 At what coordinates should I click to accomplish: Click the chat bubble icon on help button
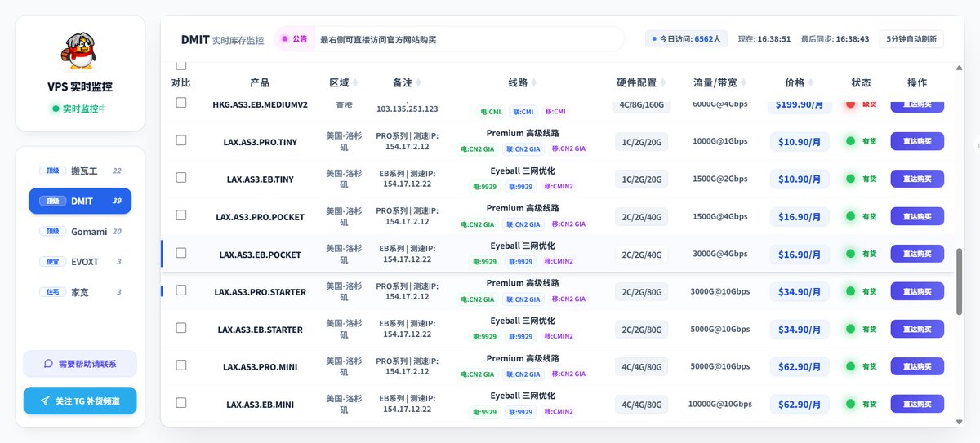[x=48, y=364]
